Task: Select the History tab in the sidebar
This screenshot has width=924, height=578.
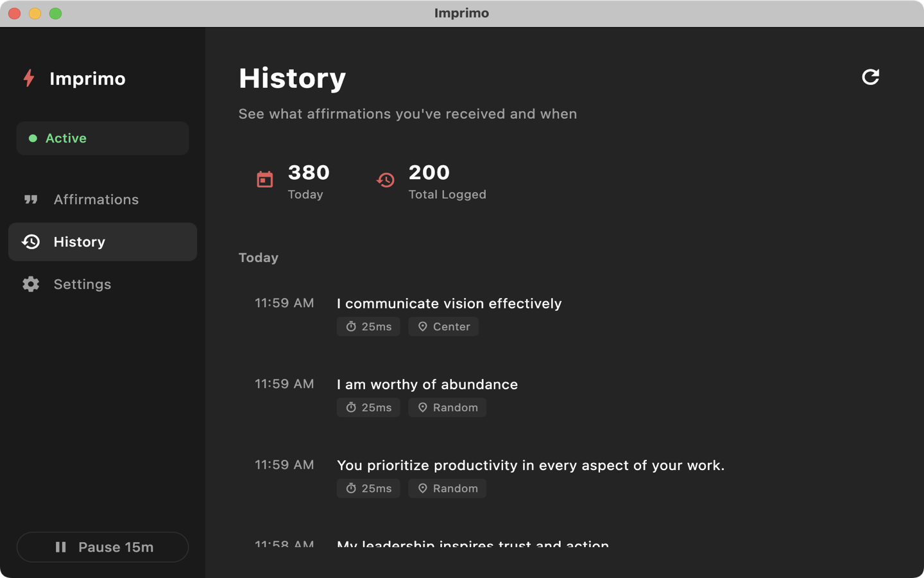Action: point(79,242)
